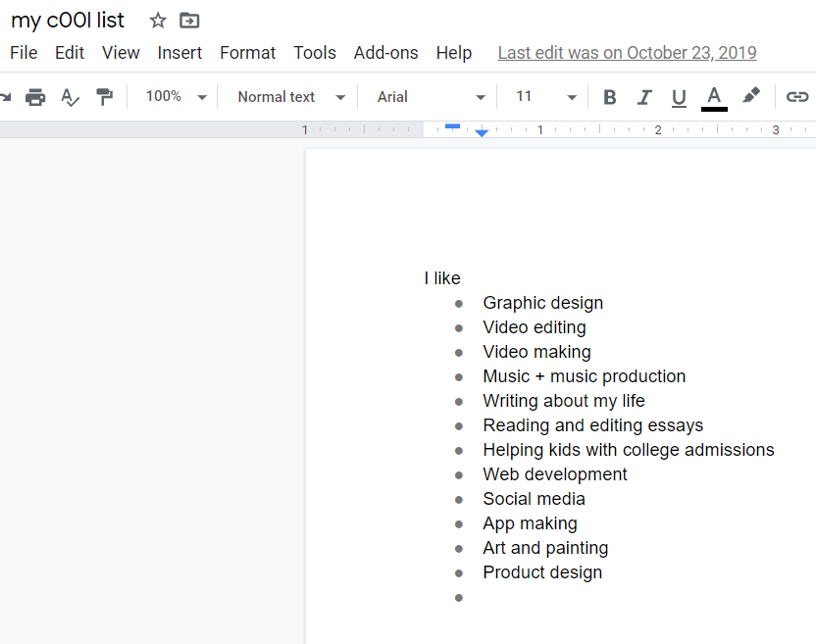
Task: Open the Arial font dropdown
Action: 432,97
